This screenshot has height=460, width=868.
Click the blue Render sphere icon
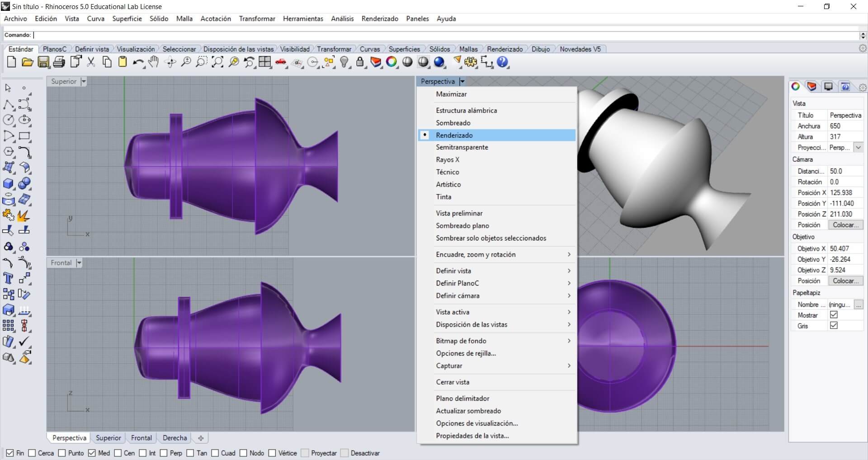click(439, 62)
